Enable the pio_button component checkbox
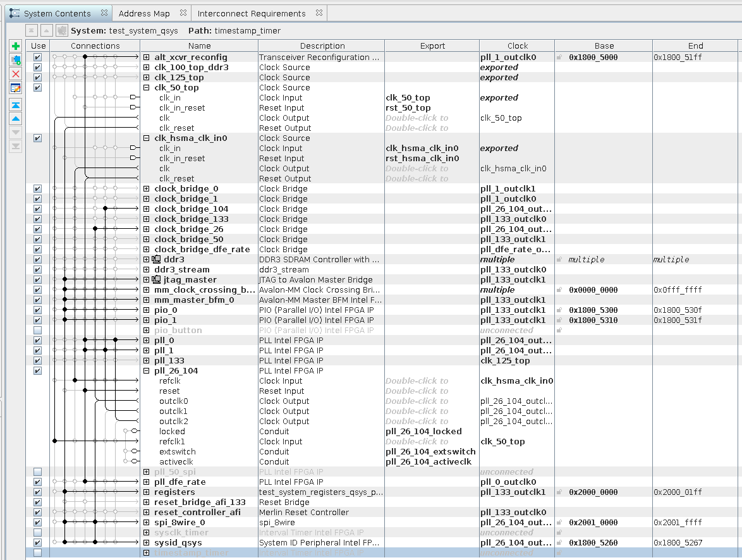Viewport: 742px width, 560px height. 38,331
